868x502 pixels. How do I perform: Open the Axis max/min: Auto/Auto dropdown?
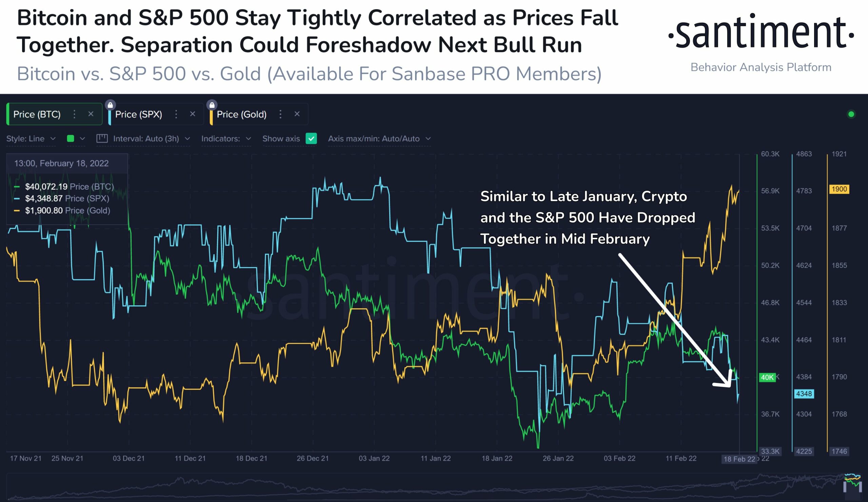pyautogui.click(x=379, y=138)
